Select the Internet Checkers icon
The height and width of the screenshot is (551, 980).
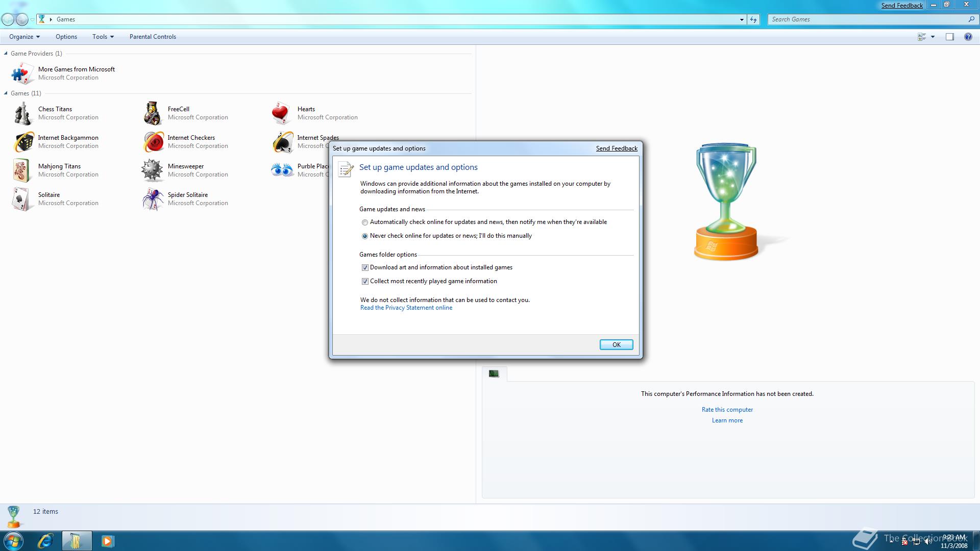point(153,142)
